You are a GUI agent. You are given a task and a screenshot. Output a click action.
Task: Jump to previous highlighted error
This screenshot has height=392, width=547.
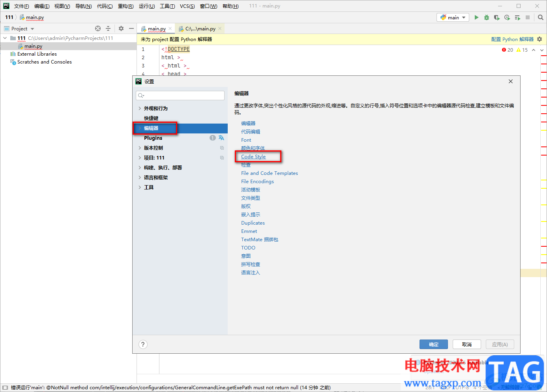(x=534, y=50)
